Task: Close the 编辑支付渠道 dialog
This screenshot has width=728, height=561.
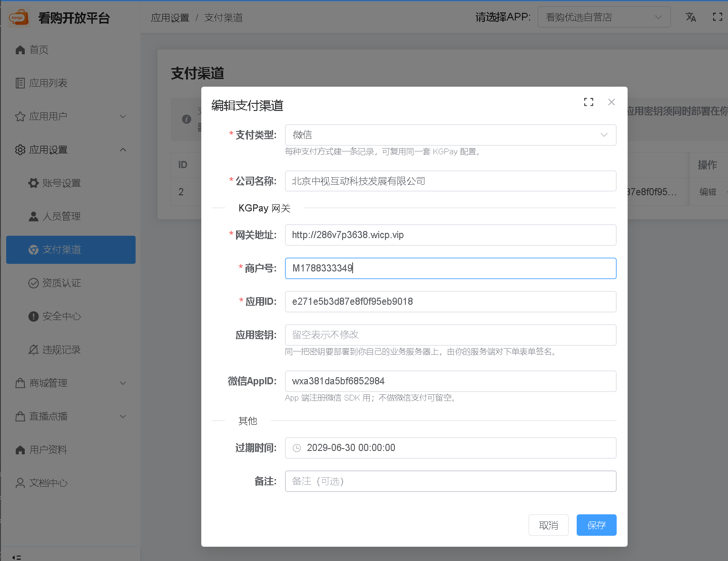Action: pyautogui.click(x=611, y=102)
